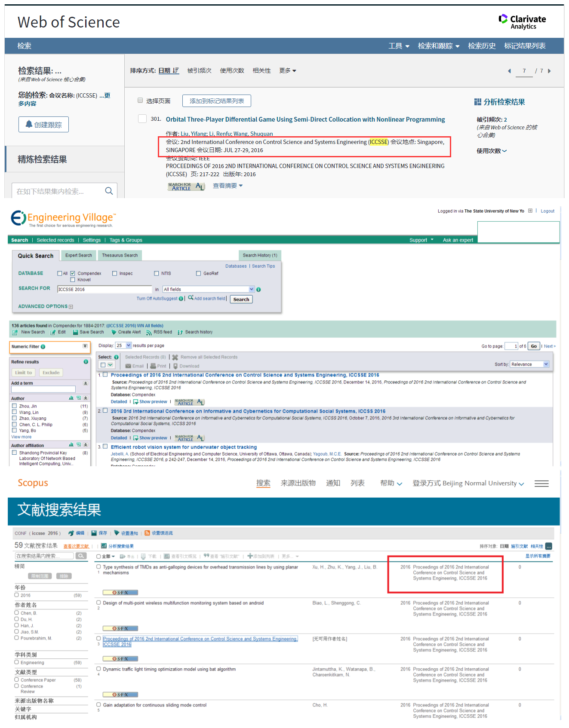Screen dimensions: 569x728
Task: Open Selected records in green menu bar
Action: click(x=55, y=240)
